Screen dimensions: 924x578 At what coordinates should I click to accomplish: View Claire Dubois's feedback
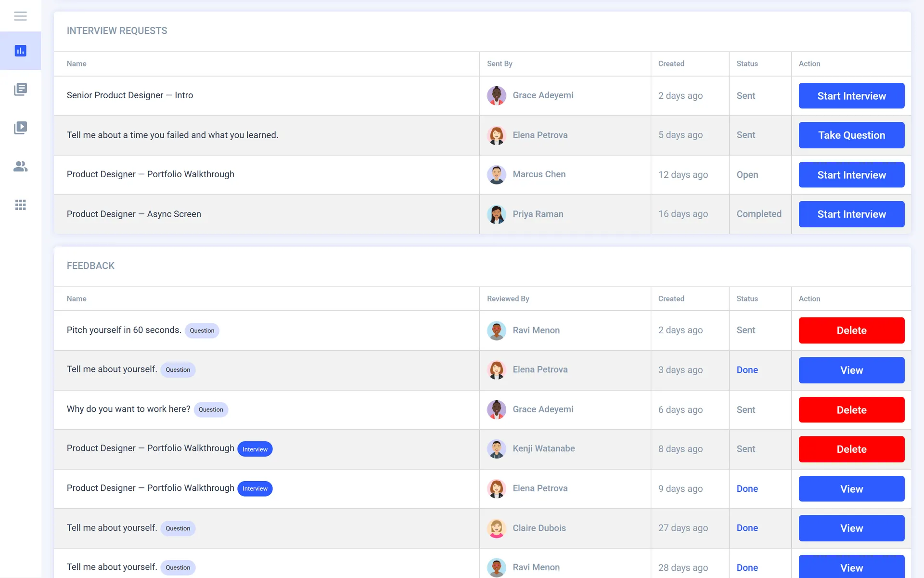(x=851, y=528)
